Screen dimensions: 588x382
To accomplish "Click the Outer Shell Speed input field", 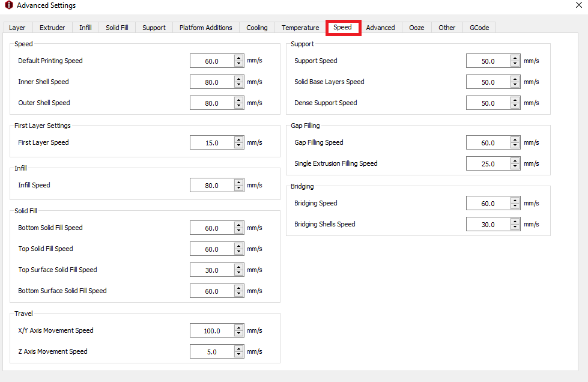I will [211, 103].
